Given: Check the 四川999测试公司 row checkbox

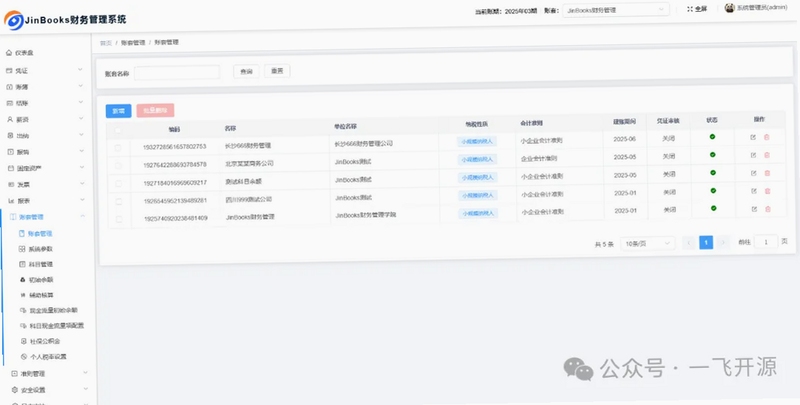Looking at the screenshot, I should coord(118,201).
